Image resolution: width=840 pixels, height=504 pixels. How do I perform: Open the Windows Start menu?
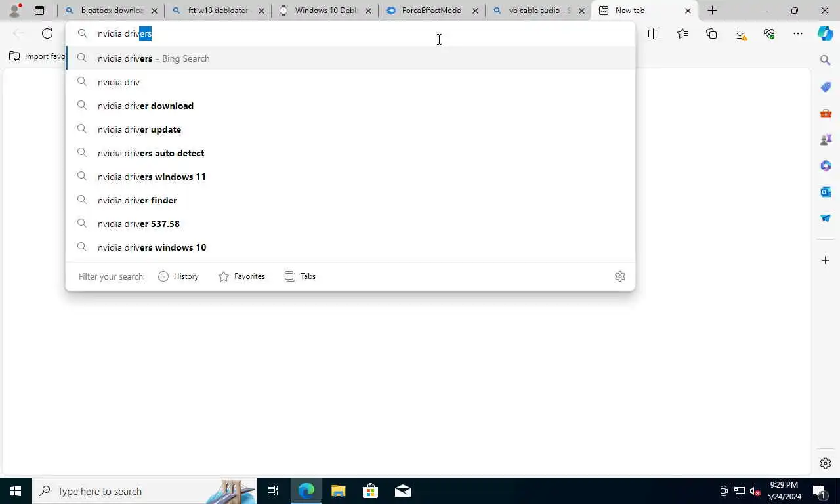click(16, 491)
